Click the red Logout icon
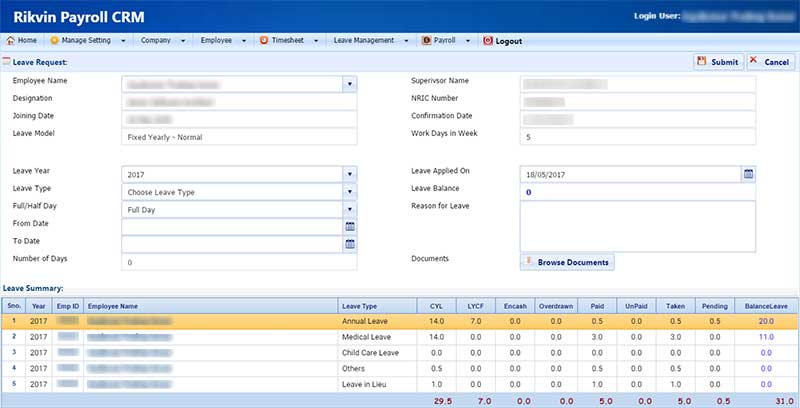Screen dimensions: 800x408 click(x=488, y=41)
